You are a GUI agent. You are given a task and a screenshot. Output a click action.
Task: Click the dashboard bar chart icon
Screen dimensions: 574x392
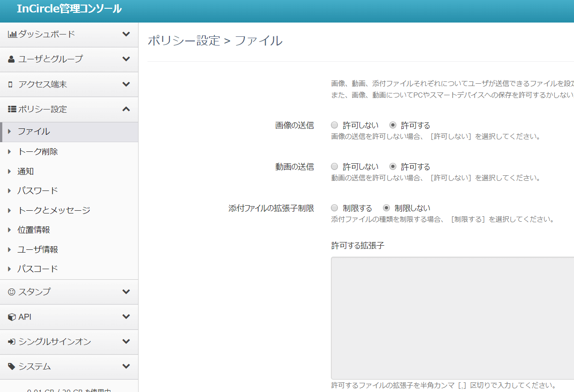click(x=12, y=35)
